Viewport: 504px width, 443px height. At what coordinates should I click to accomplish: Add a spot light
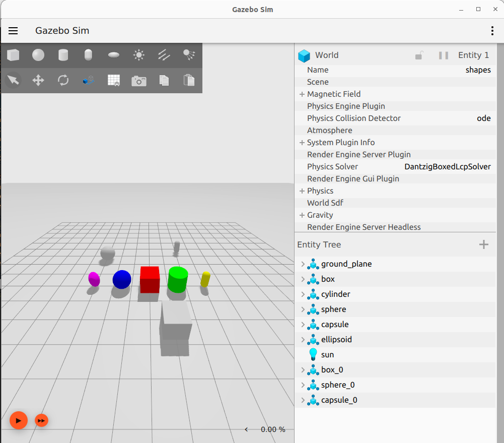pyautogui.click(x=189, y=55)
